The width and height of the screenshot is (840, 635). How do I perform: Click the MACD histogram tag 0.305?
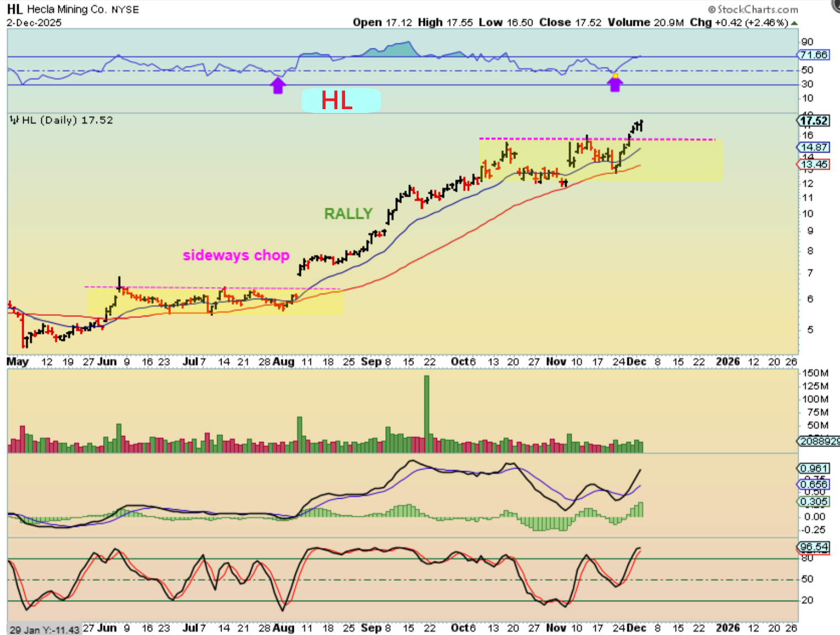[814, 502]
